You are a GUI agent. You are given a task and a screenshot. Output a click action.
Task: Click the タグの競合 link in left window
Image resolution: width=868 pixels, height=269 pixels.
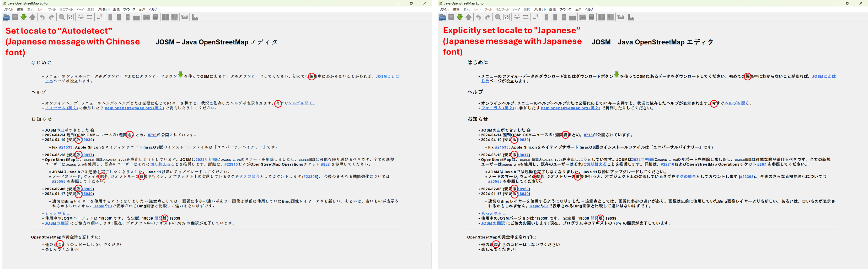249,176
